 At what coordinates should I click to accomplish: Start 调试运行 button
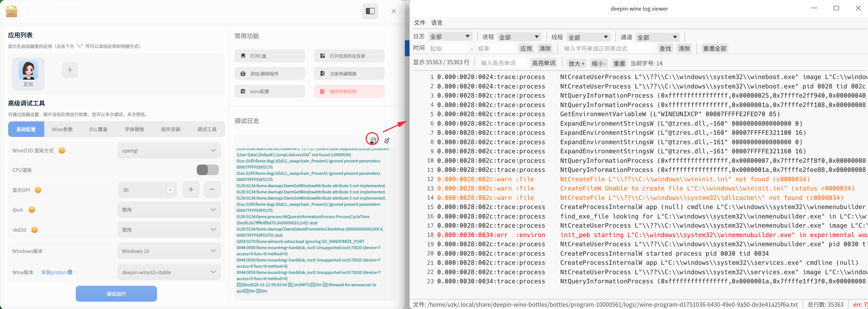coord(116,294)
